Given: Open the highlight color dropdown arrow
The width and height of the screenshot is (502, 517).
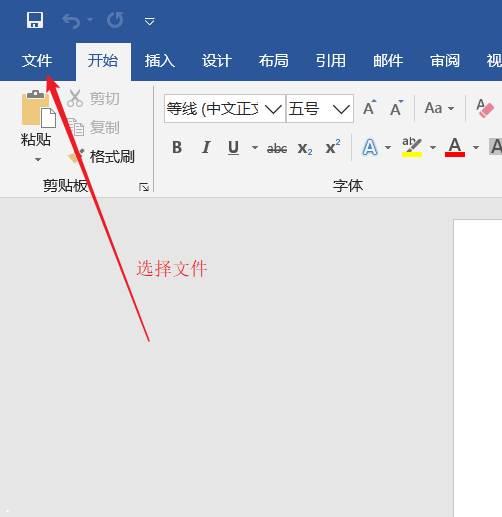Looking at the screenshot, I should [x=433, y=147].
